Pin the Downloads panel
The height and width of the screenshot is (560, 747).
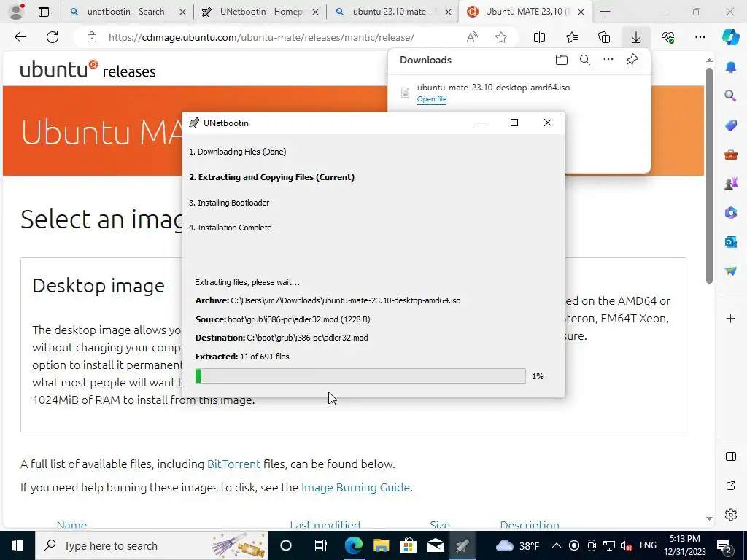click(632, 60)
